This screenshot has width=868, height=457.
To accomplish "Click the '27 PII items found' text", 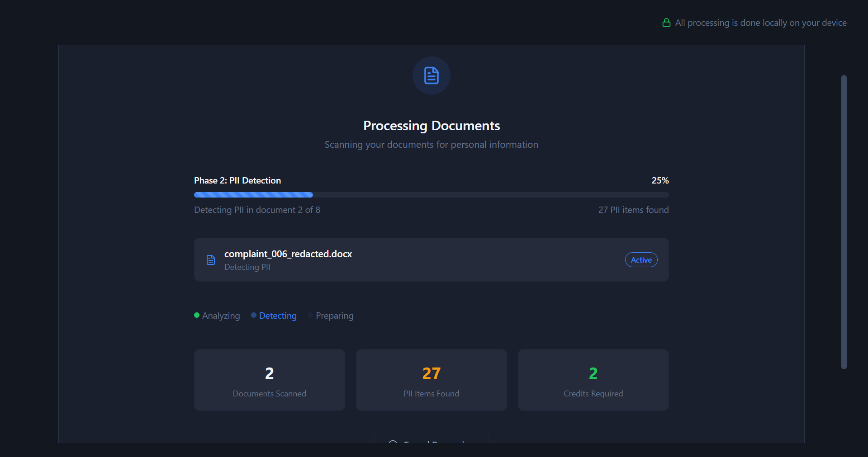I will tap(633, 210).
